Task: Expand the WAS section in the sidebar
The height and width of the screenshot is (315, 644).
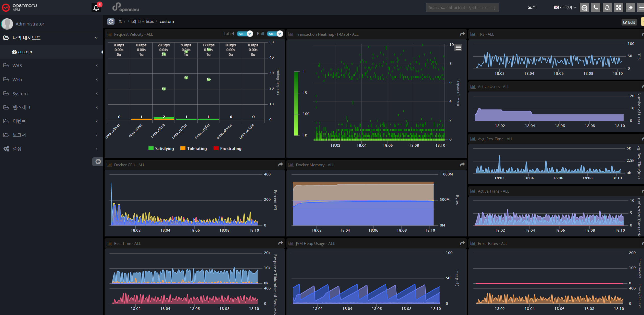Action: point(17,66)
